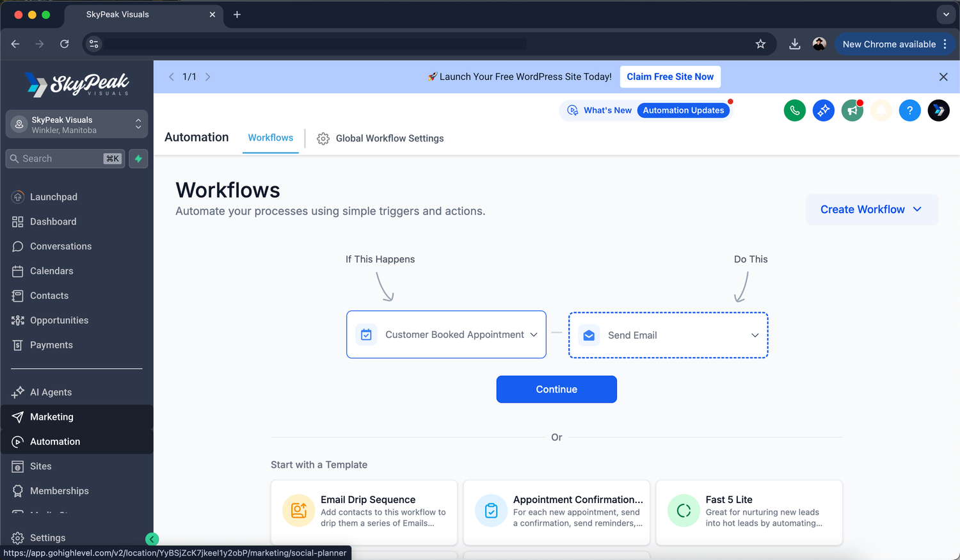Open the Send Email action dropdown

[668, 335]
